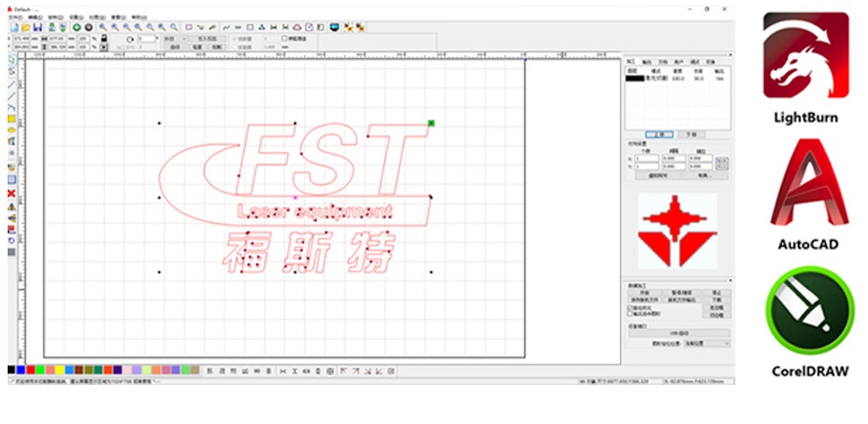Click the 切边框 Cut frame button
868x424 pixels.
pos(716,315)
